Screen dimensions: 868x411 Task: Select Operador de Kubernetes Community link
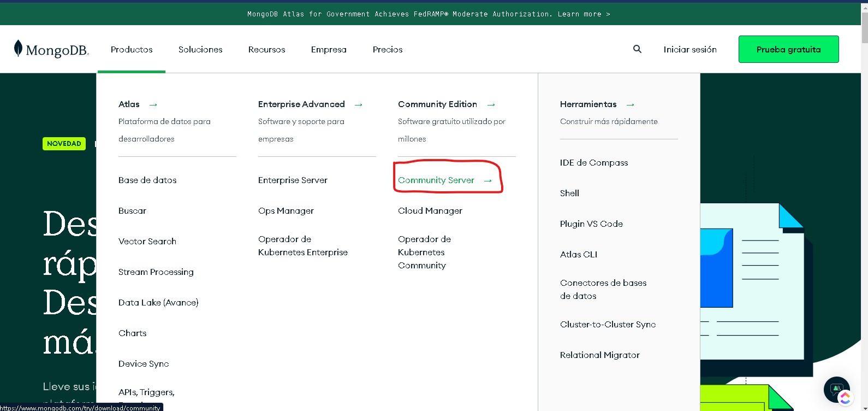pos(424,253)
